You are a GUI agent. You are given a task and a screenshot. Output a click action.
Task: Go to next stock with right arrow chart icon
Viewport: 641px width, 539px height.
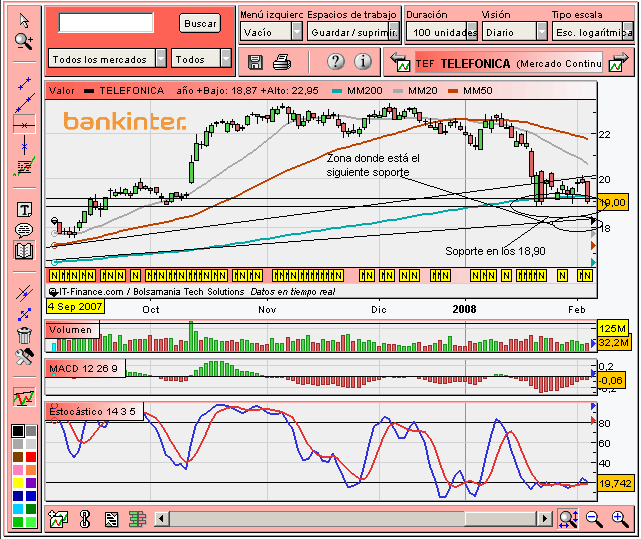618,62
